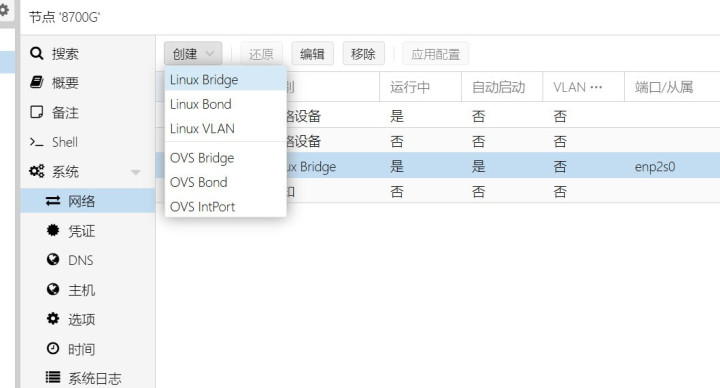Select the 备注 notes icon
Screen dimensions: 720x388
(x=36, y=112)
